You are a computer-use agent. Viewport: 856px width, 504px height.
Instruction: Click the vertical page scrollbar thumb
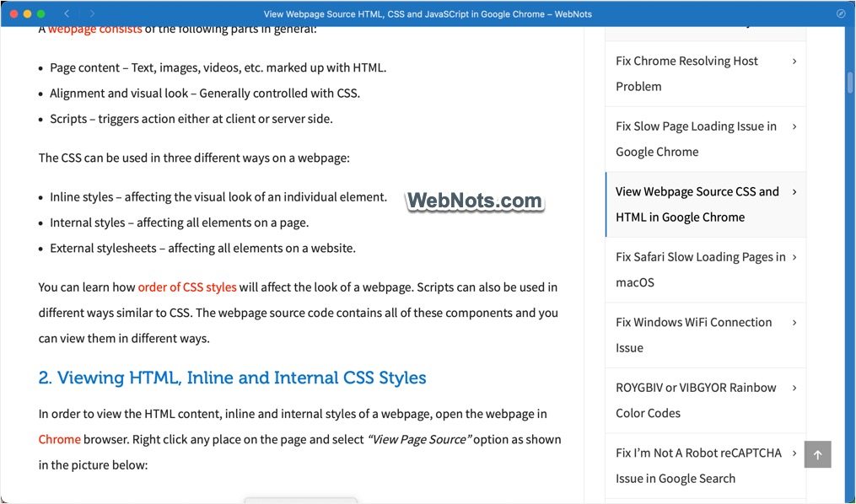click(850, 83)
